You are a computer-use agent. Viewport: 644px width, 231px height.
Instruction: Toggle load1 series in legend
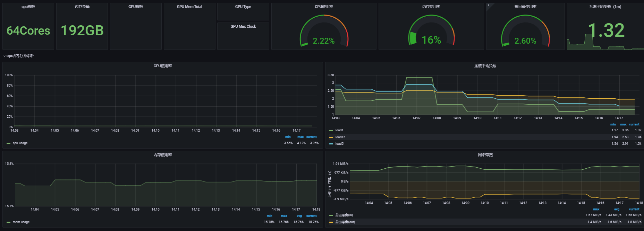click(x=339, y=130)
